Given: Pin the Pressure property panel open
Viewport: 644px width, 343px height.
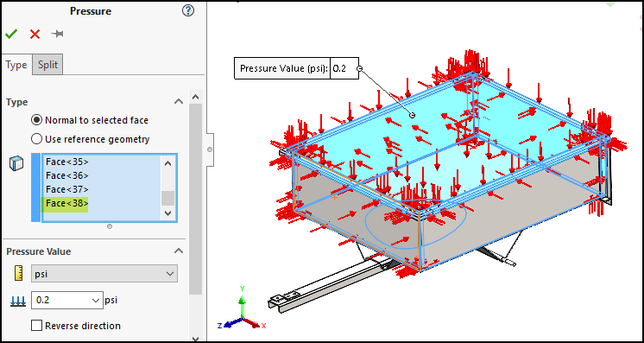Looking at the screenshot, I should (57, 34).
